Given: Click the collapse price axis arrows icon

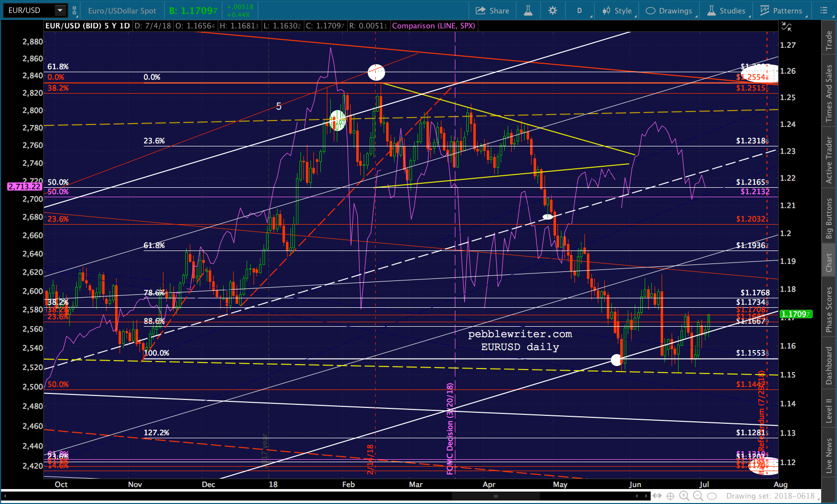Looking at the screenshot, I should click(786, 26).
